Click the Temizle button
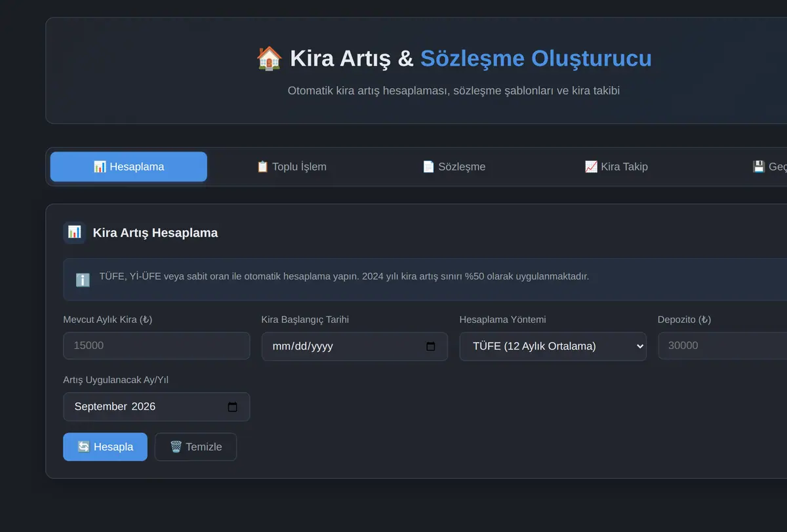This screenshot has height=532, width=787. [x=195, y=447]
